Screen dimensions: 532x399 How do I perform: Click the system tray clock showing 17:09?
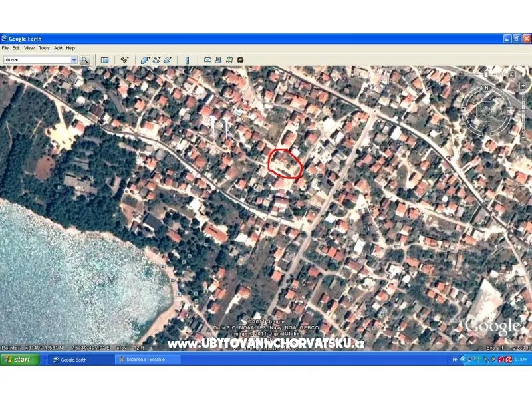[x=521, y=360]
